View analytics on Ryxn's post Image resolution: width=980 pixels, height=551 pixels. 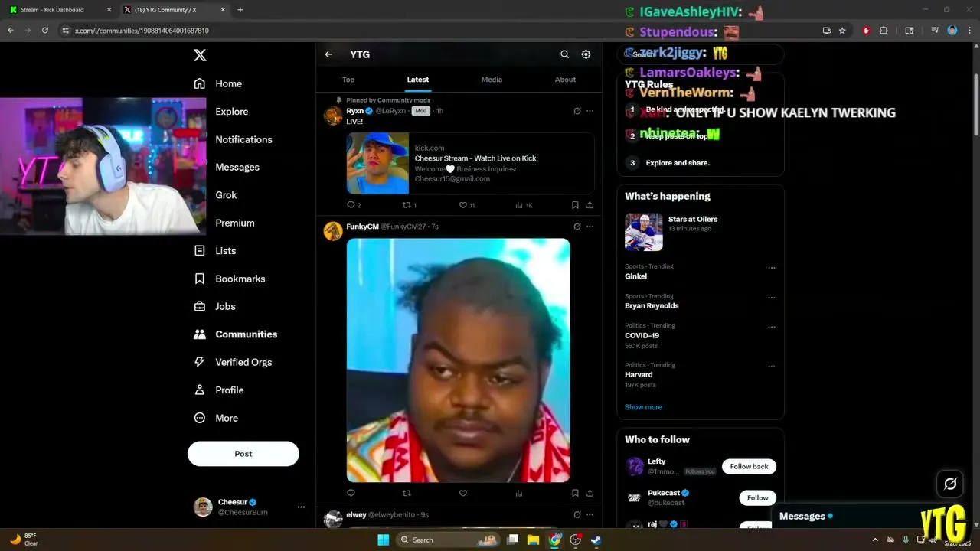pyautogui.click(x=519, y=205)
